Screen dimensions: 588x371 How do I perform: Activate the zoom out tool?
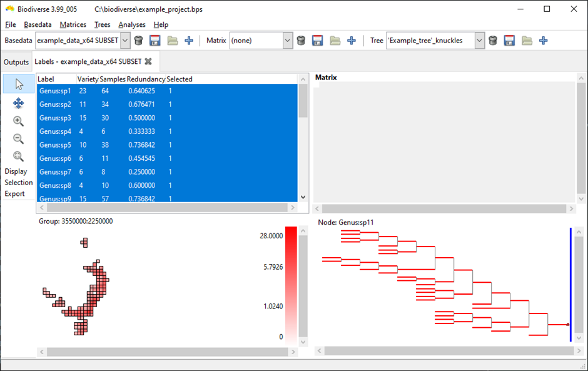[x=18, y=138]
